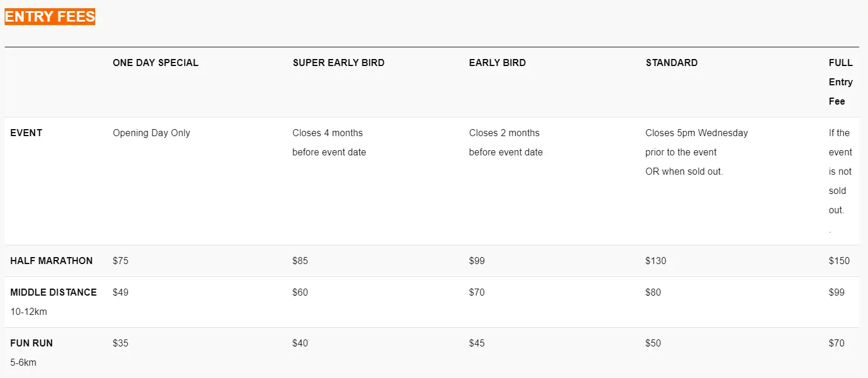Image resolution: width=868 pixels, height=378 pixels.
Task: Select the $35 fun run price
Action: point(120,343)
